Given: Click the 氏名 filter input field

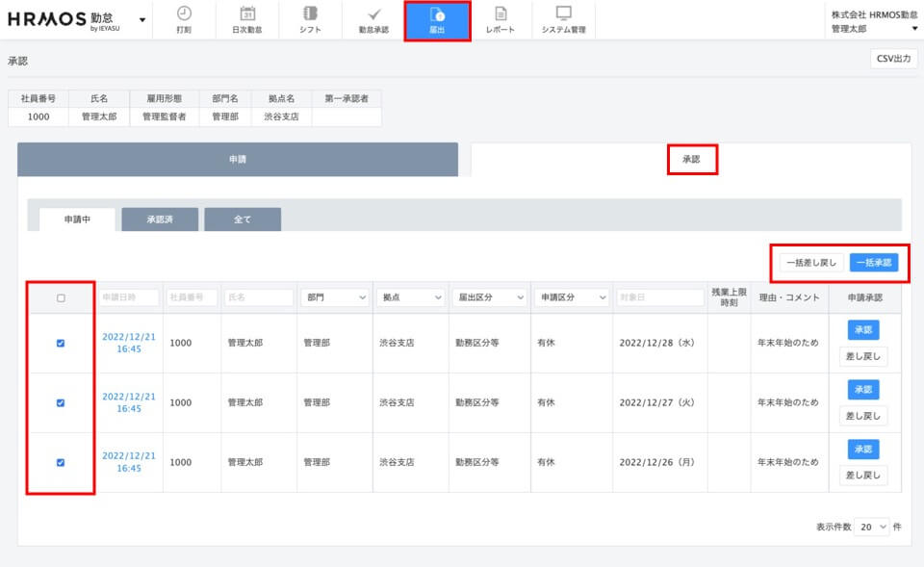Looking at the screenshot, I should [258, 298].
